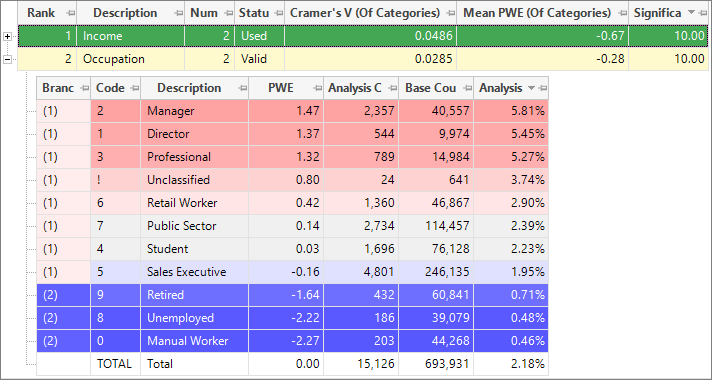Expand the Income row
712x380 pixels.
7,36
